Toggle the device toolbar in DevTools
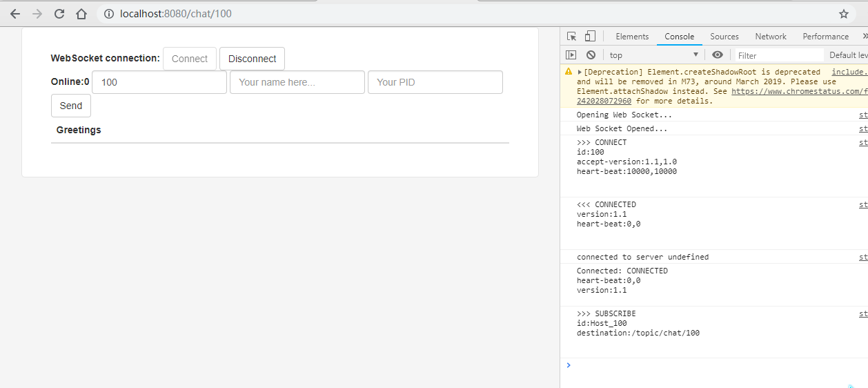Screen dimensions: 868x388 (590, 37)
